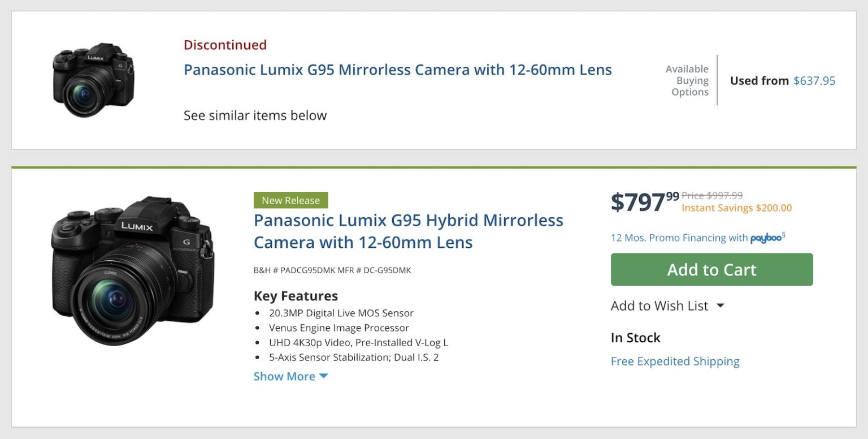Open the discontinued Panasonic Lumix G95 title link
The image size is (868, 439).
pyautogui.click(x=397, y=70)
